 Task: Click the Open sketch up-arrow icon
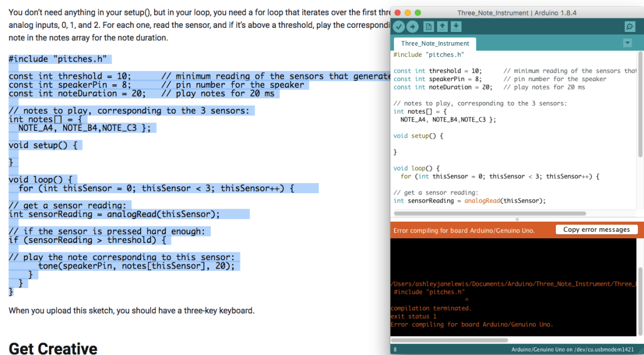click(442, 27)
